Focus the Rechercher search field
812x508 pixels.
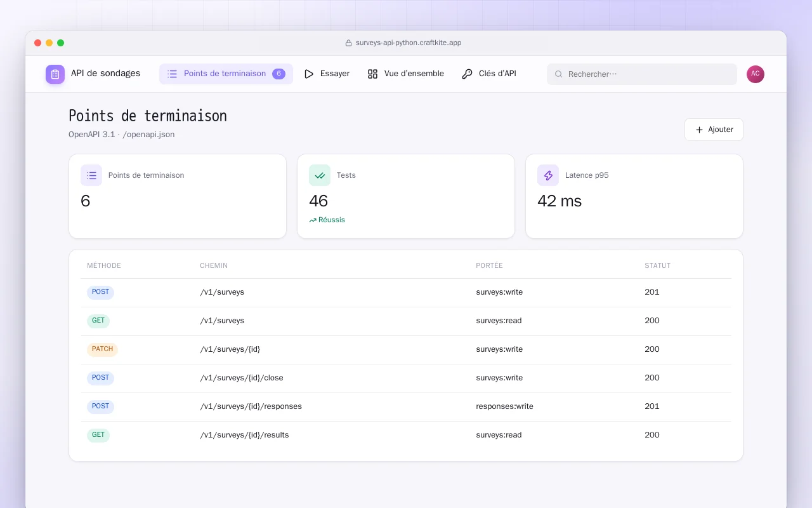(642, 74)
